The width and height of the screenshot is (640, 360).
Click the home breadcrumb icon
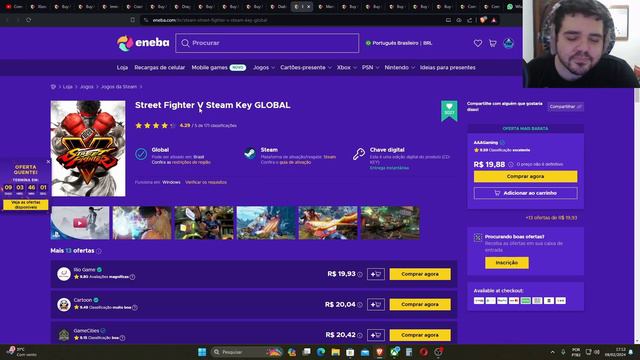[53, 87]
